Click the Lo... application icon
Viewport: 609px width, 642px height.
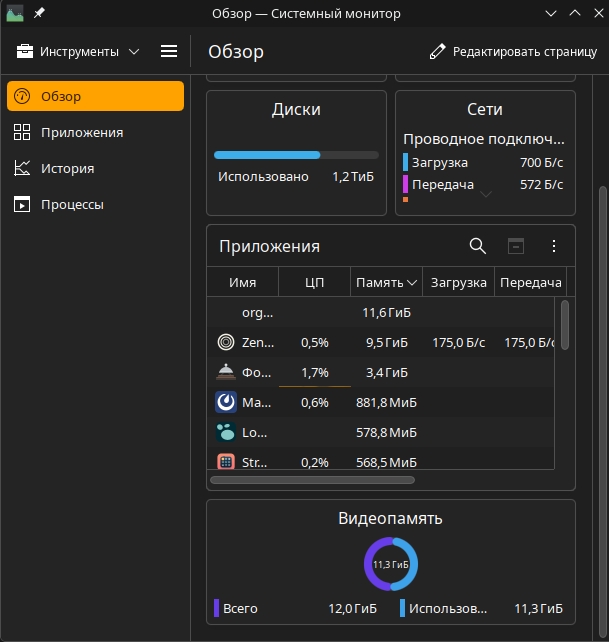226,432
